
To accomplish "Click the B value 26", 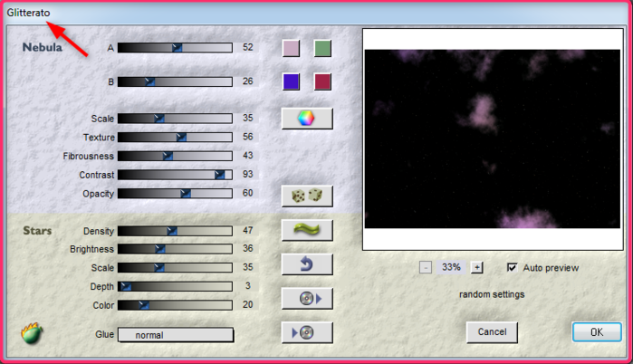I will point(248,81).
